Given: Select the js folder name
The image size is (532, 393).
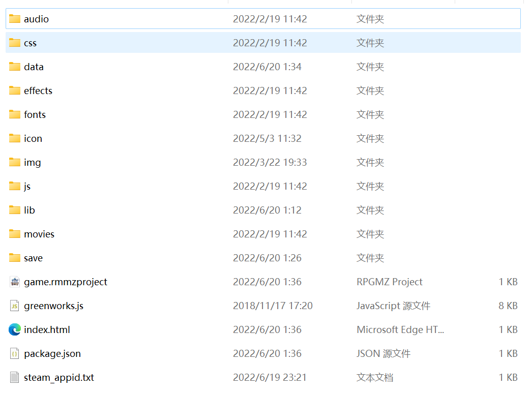Looking at the screenshot, I should 27,187.
